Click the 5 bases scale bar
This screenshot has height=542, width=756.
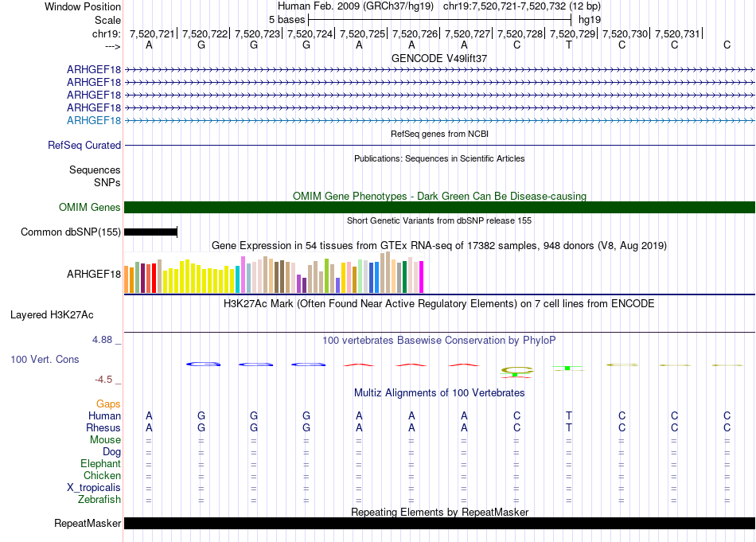(439, 18)
